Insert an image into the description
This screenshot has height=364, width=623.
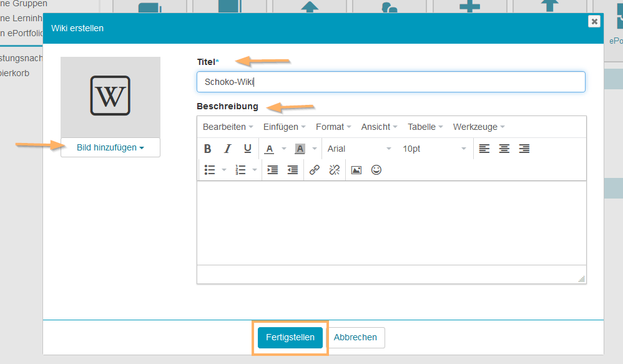click(356, 170)
